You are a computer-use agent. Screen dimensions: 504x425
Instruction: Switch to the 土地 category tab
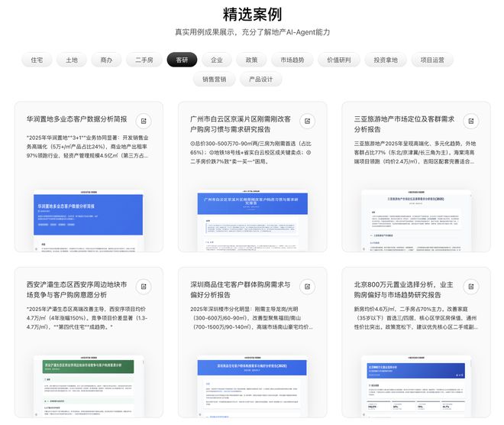coord(72,60)
